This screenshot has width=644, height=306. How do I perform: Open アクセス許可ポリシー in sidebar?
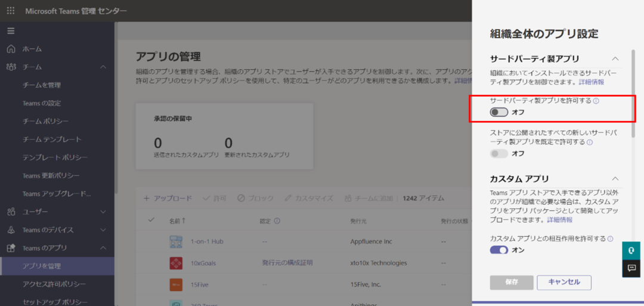54,285
